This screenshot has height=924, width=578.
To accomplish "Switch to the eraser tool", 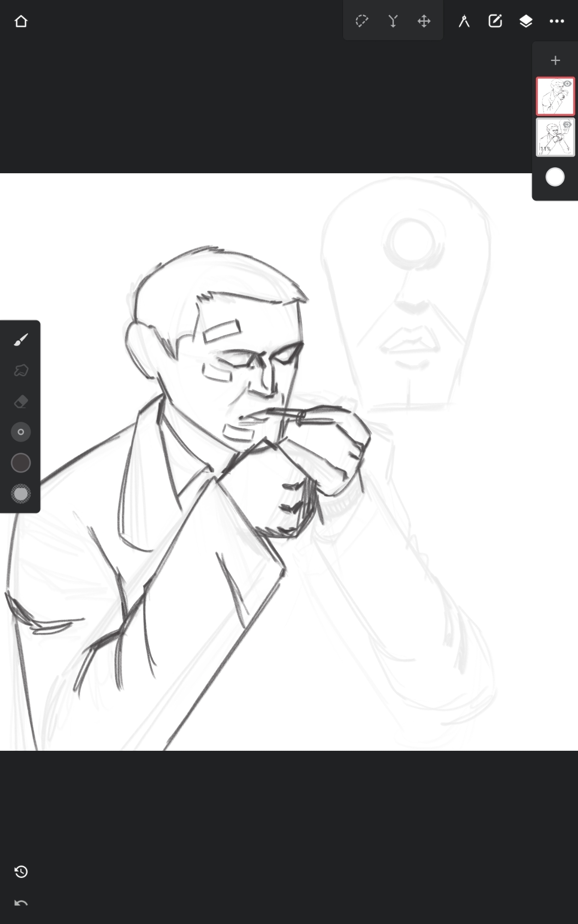I will (21, 401).
